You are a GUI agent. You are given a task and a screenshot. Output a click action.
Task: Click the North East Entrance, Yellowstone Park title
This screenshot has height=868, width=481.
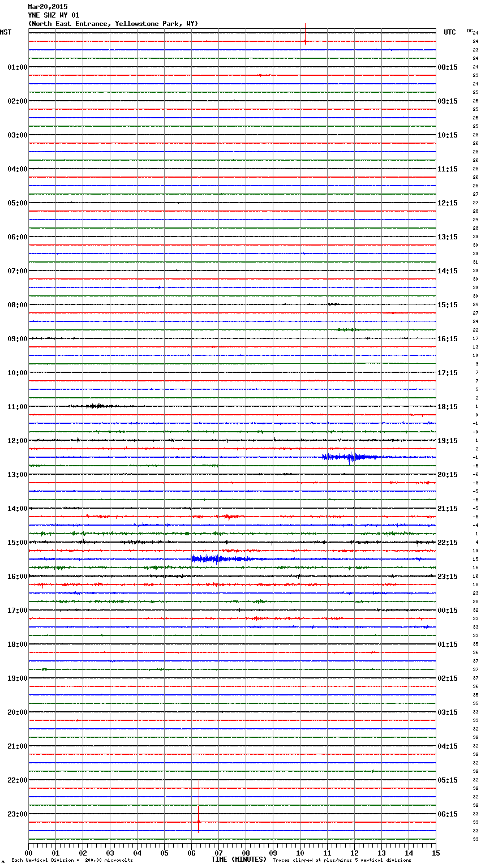[113, 24]
